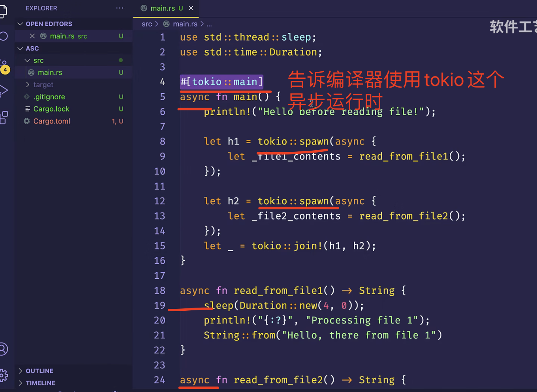Collapse the src folder
This screenshot has width=537, height=392.
pyautogui.click(x=27, y=61)
